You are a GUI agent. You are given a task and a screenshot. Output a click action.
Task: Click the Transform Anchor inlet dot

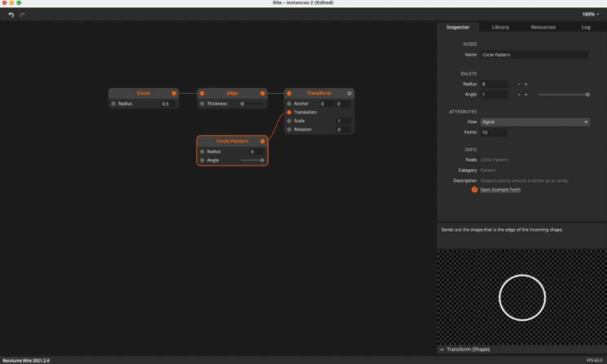pos(289,104)
